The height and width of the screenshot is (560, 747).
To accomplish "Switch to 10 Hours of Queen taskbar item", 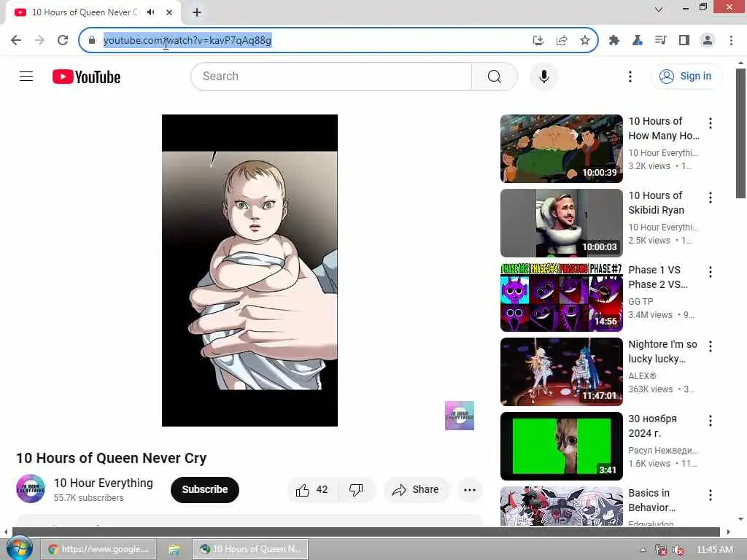I will point(250,549).
